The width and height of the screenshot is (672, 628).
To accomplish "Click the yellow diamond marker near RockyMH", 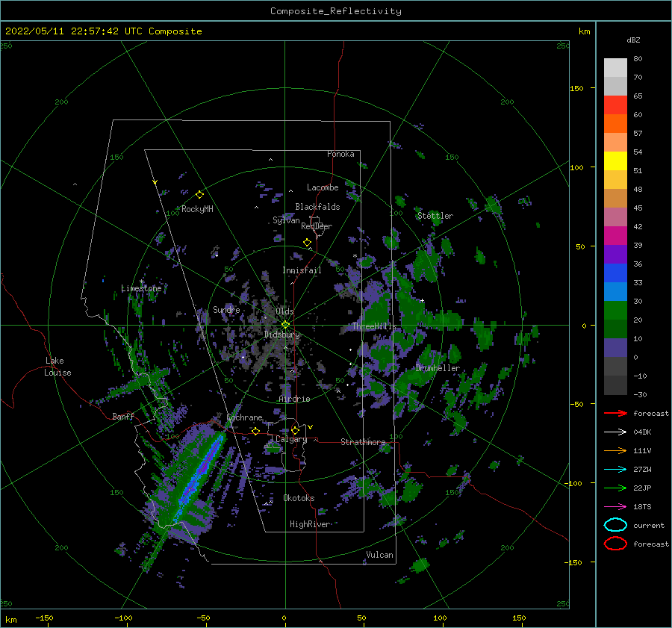I will (x=199, y=195).
